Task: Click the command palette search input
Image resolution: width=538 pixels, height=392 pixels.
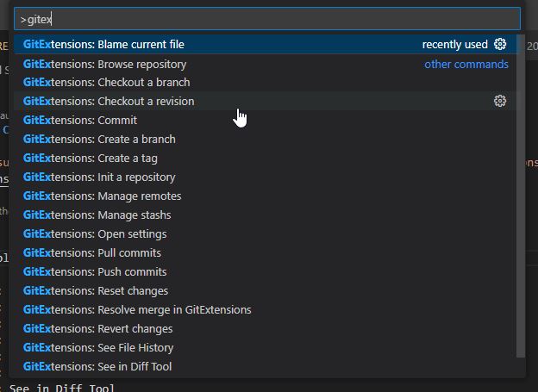Action: [267, 19]
